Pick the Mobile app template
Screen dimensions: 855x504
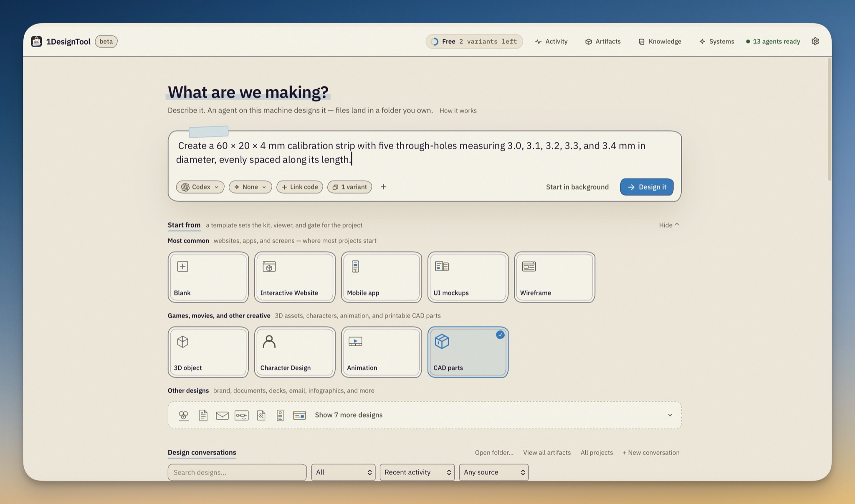(381, 277)
